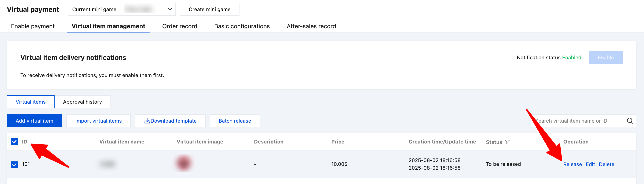
Task: Click the mini game dropdown chevron arrow
Action: pos(170,9)
